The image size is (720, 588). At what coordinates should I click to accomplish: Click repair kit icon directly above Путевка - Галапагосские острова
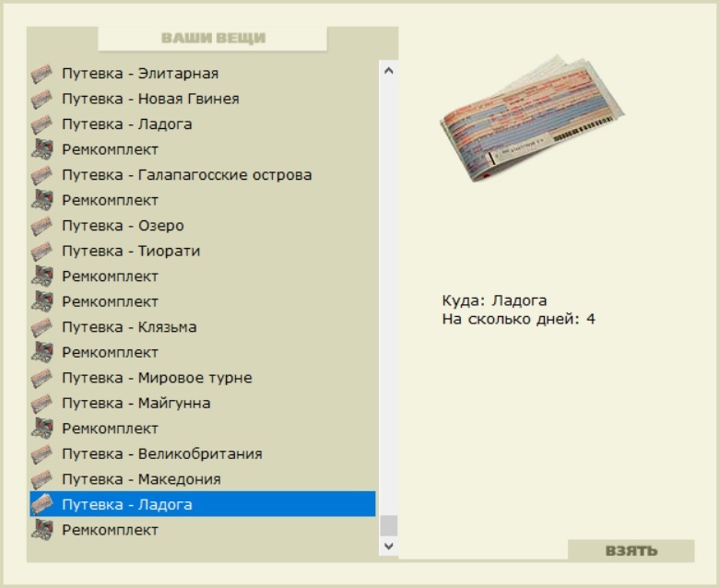tap(41, 149)
